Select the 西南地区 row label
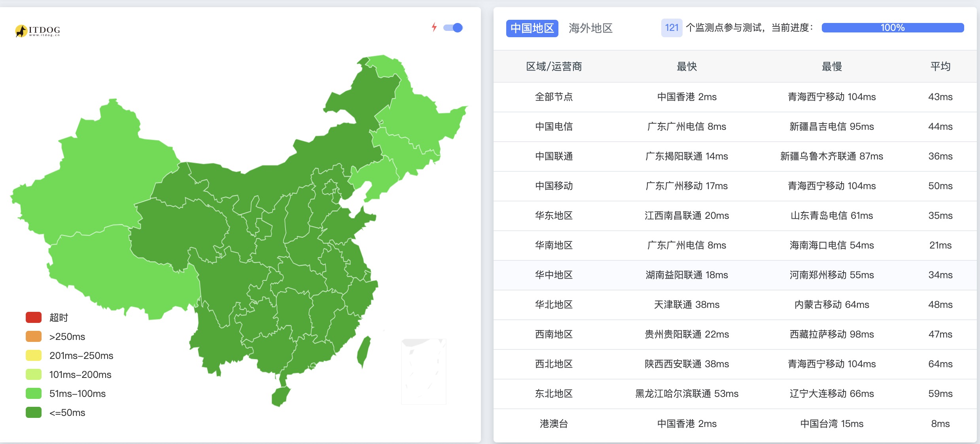 (554, 334)
